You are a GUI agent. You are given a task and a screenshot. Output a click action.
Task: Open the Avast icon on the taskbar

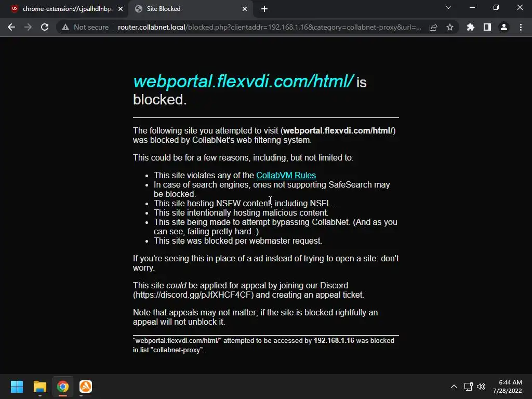point(86,387)
